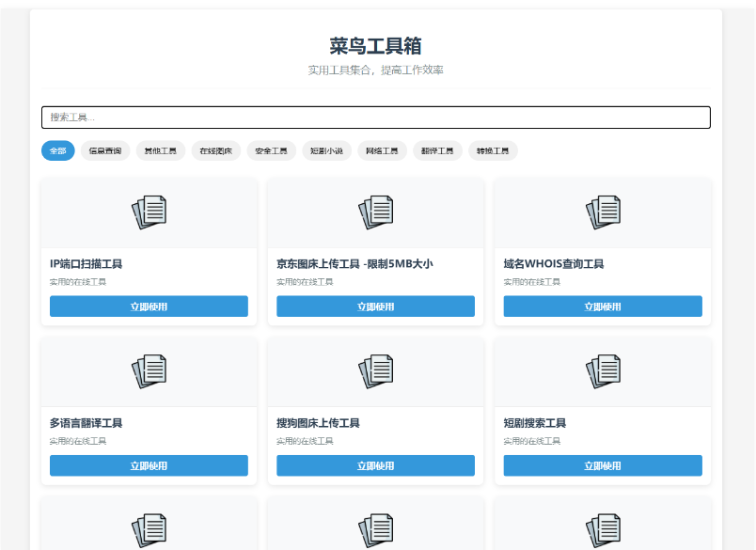Open 立即使用 for IP端口扫描工具

click(149, 306)
